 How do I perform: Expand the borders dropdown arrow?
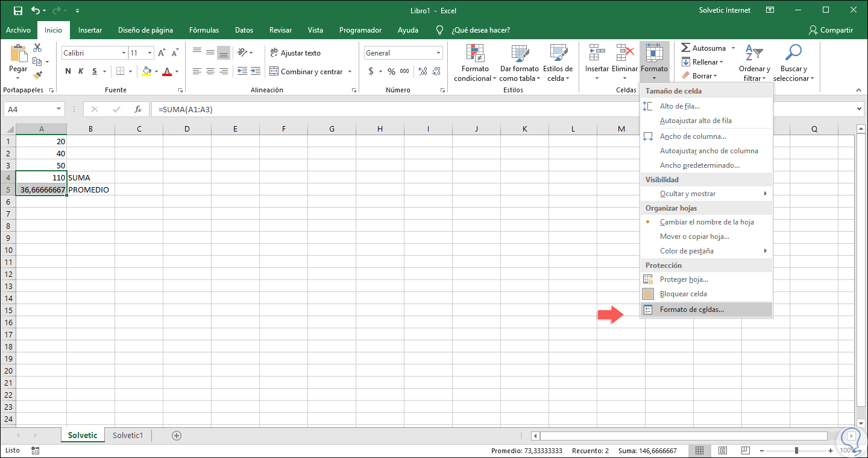(130, 71)
